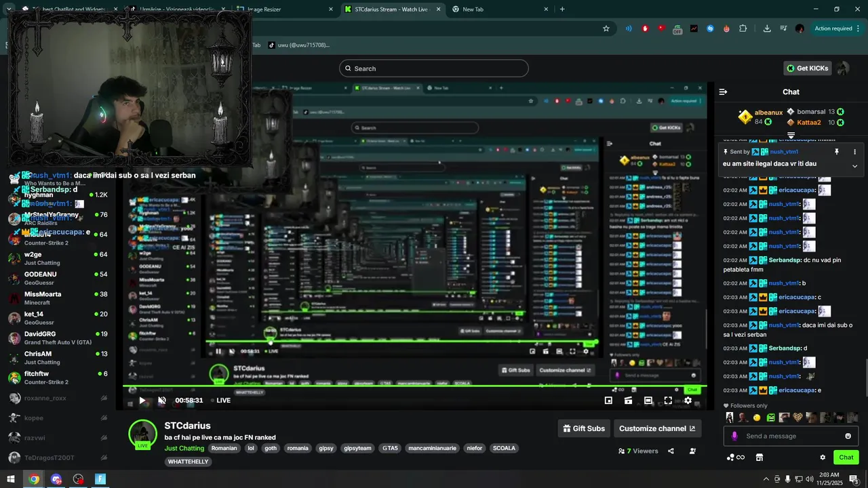Open the notifications center in system tray
Screen dimensions: 868x488
[x=854, y=479]
